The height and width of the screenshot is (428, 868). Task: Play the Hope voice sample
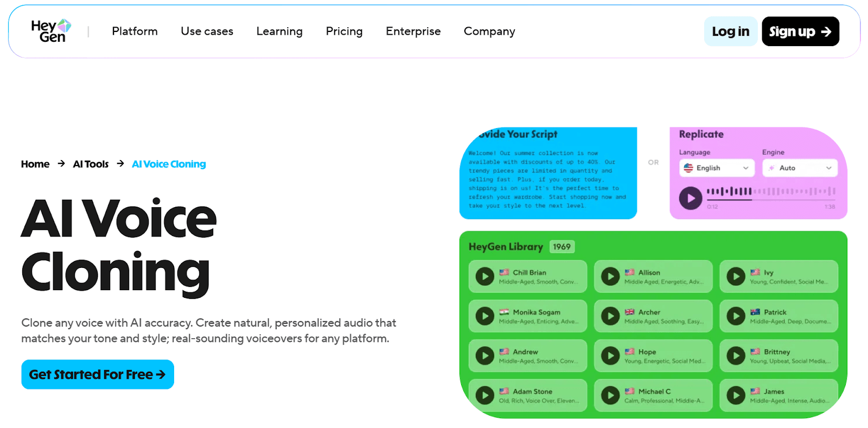pyautogui.click(x=610, y=356)
